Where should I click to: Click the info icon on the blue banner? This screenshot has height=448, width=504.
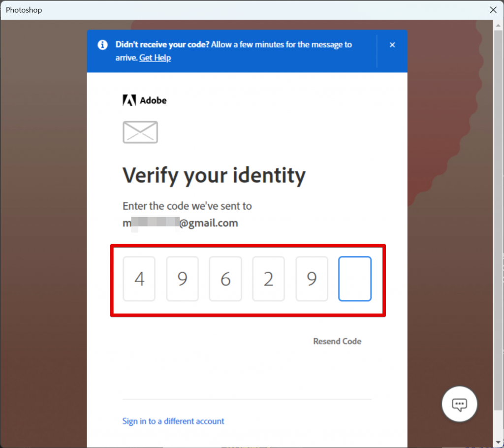102,45
